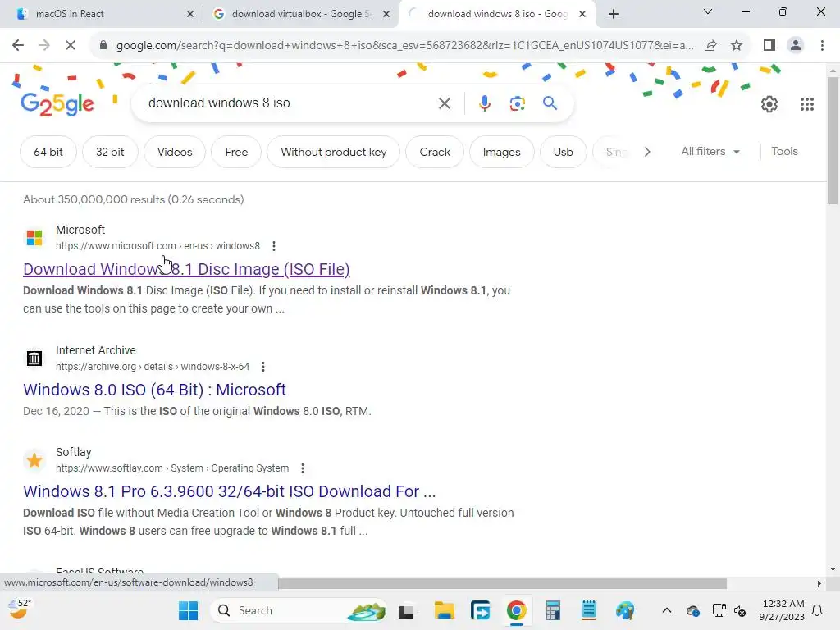Apply the 32 bit filter chip
The width and height of the screenshot is (840, 630).
point(110,152)
